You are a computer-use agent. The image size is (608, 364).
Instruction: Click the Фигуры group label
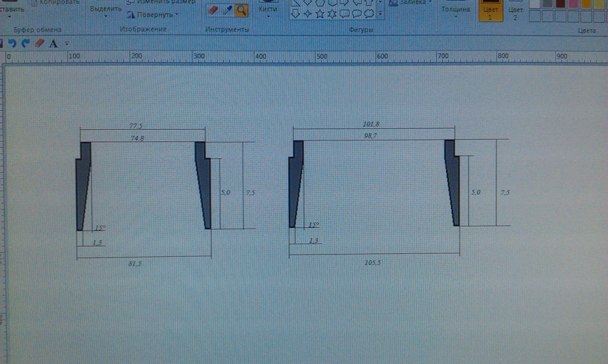[361, 30]
